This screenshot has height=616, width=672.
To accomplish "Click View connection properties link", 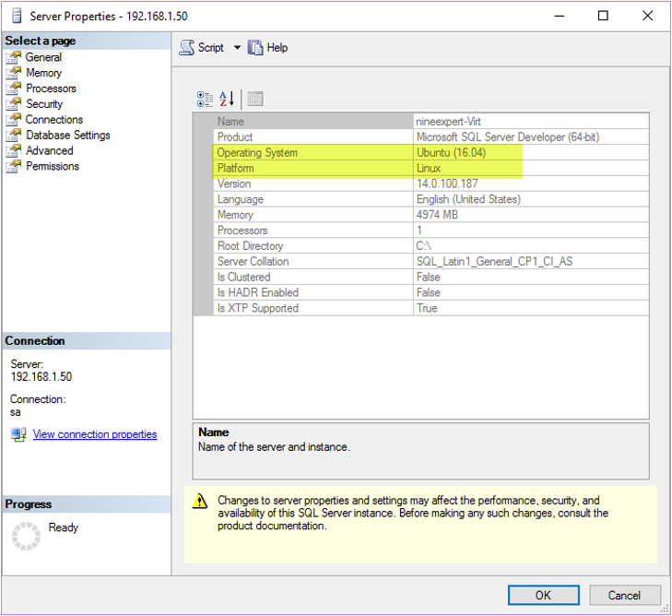I will tap(94, 434).
